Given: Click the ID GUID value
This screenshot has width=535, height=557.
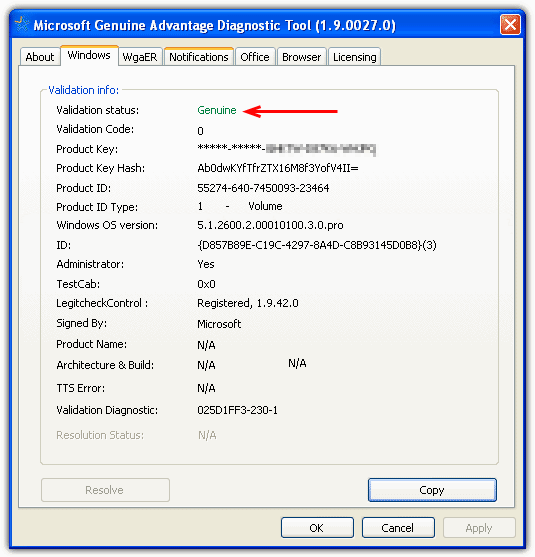Looking at the screenshot, I should [317, 245].
